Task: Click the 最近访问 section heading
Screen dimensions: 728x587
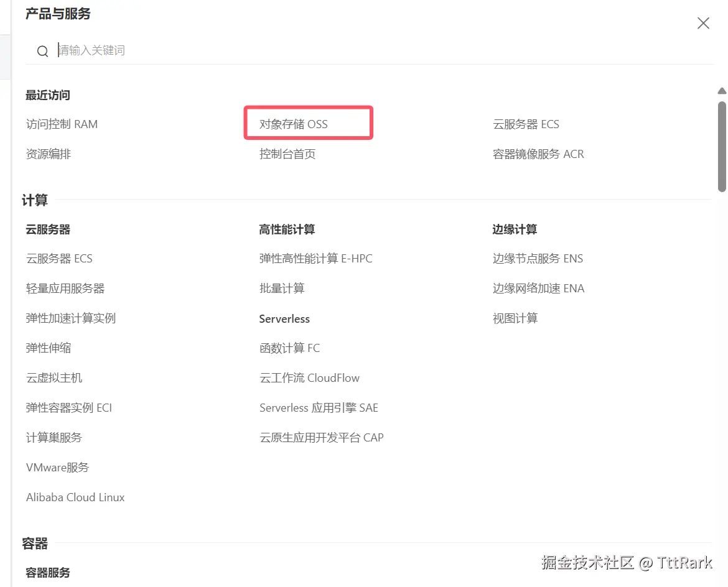Action: pos(48,95)
